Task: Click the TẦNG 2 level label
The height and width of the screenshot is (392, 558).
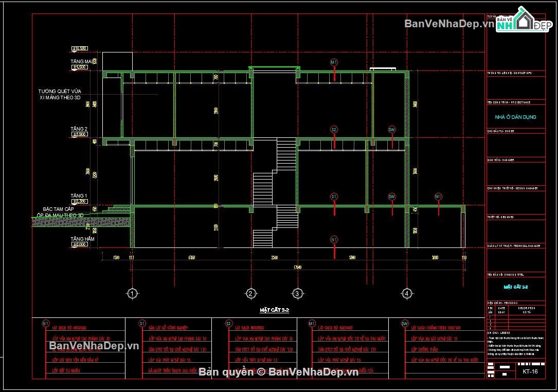Action: click(79, 129)
